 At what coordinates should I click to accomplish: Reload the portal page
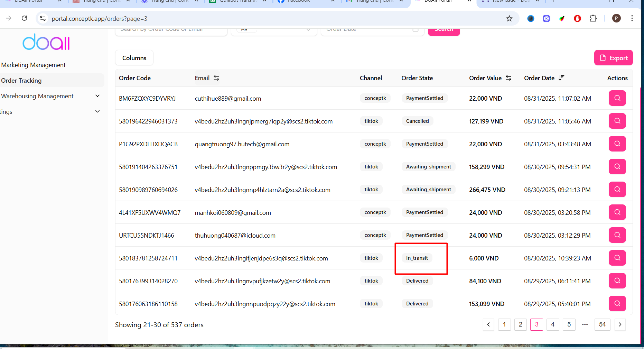[24, 18]
